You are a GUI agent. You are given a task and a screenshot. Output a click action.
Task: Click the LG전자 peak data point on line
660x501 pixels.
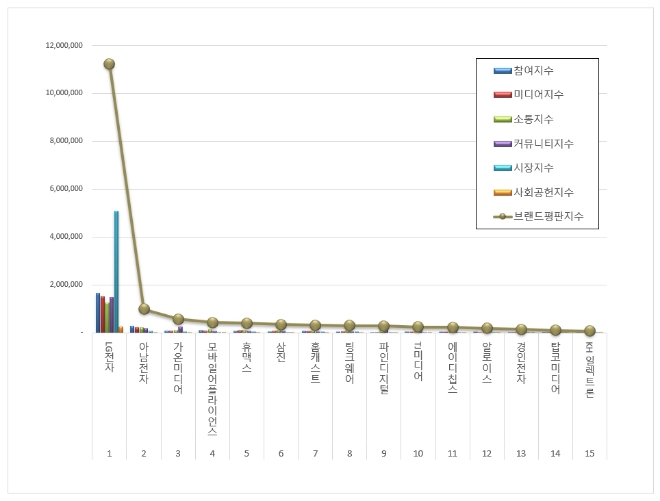109,64
